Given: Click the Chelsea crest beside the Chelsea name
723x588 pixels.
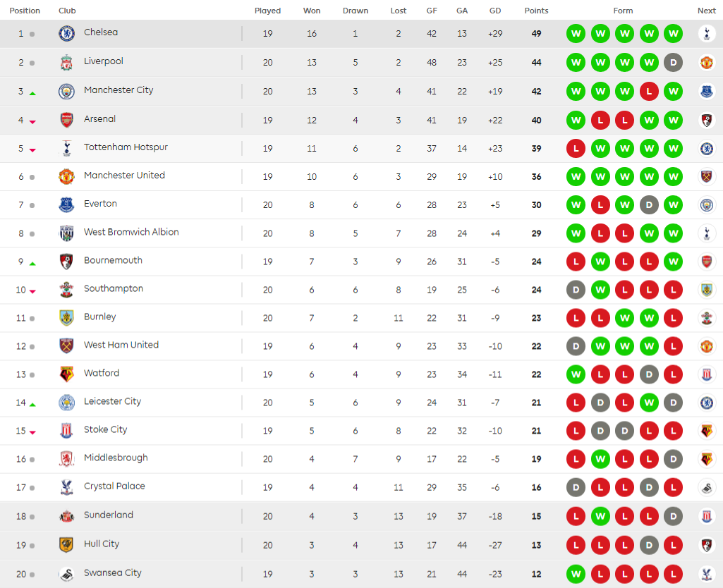Looking at the screenshot, I should pos(66,33).
